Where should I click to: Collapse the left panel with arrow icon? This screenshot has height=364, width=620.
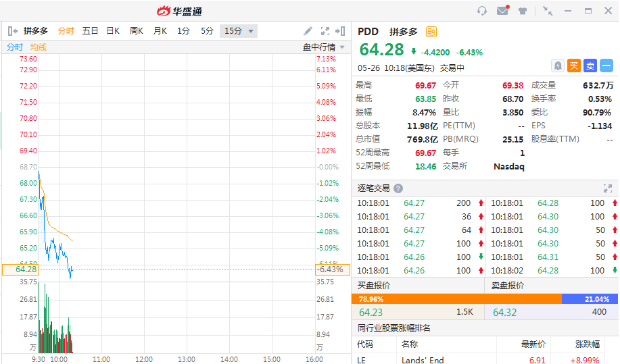click(12, 31)
